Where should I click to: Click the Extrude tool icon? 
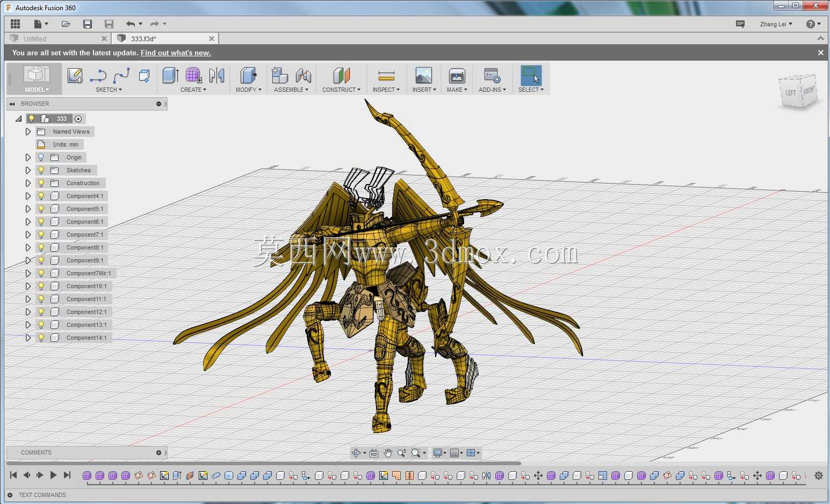click(x=170, y=75)
